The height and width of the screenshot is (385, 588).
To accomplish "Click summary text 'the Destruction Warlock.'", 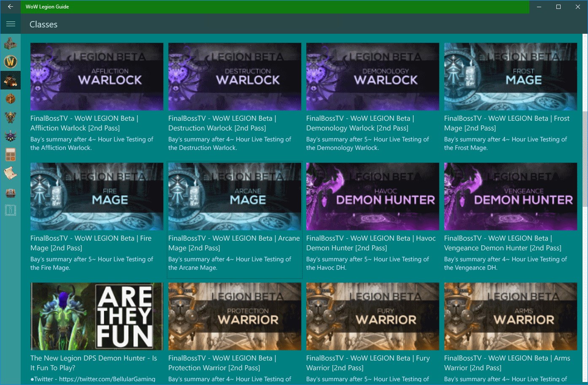I will click(202, 148).
